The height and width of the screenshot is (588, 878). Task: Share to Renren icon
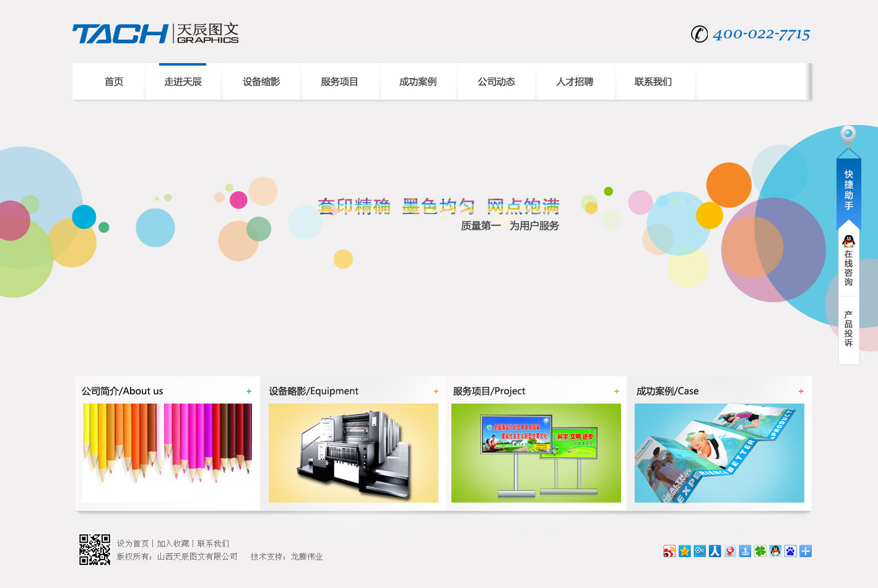click(715, 551)
